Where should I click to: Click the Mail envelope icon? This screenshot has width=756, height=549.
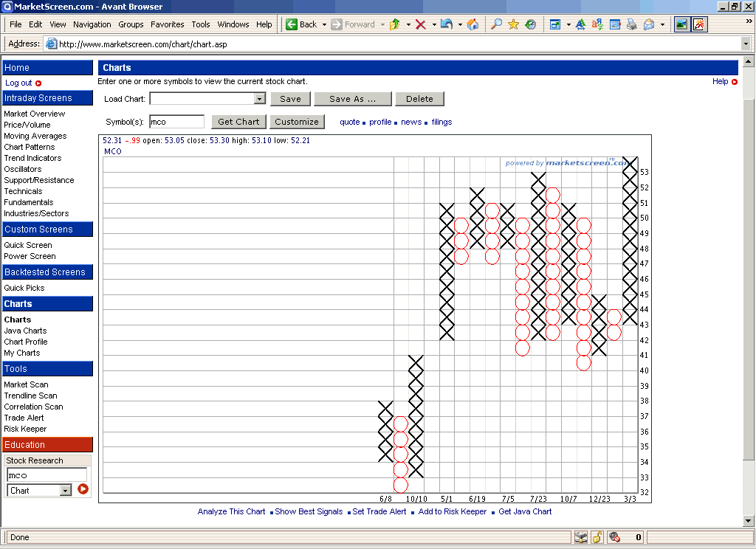coord(649,24)
